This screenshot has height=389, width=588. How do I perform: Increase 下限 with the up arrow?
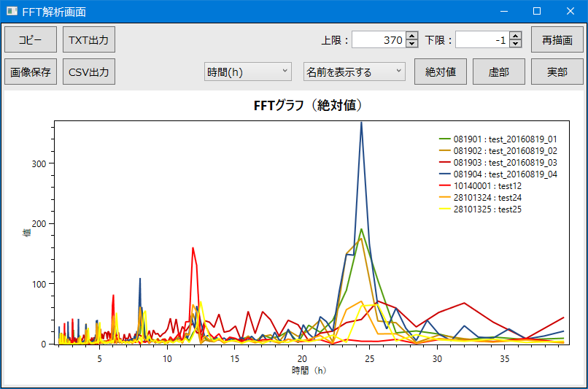click(516, 35)
